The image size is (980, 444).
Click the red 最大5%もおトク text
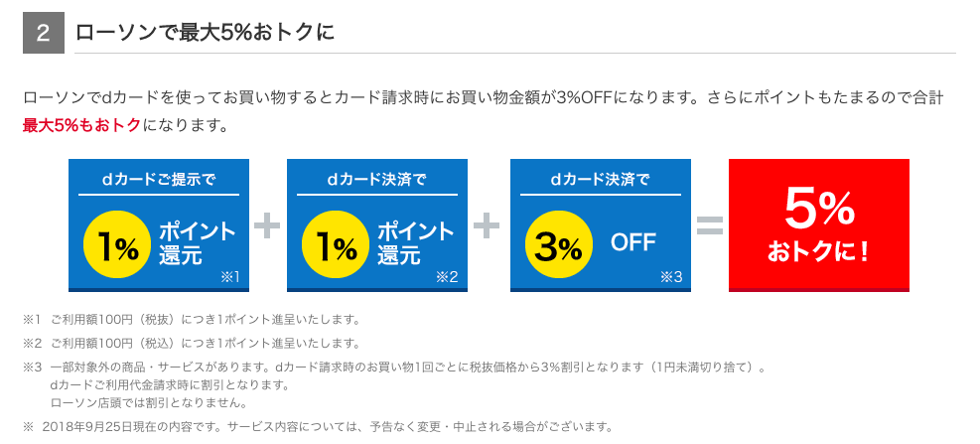(81, 125)
